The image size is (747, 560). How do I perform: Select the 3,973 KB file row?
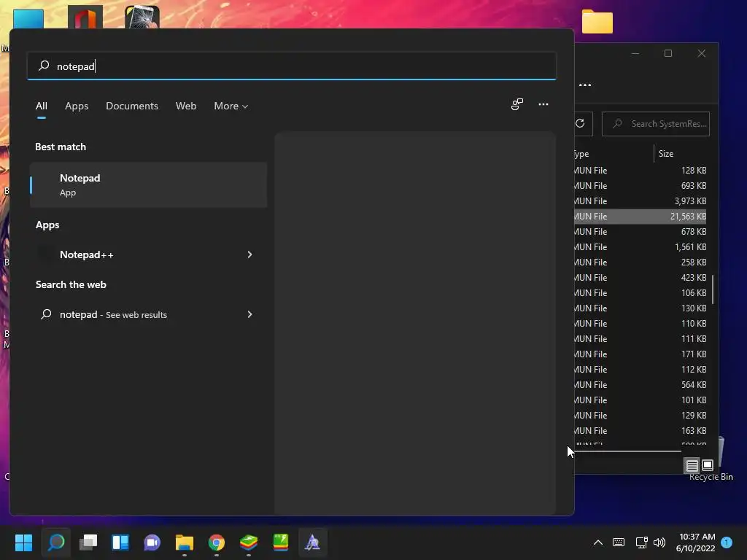pos(640,201)
